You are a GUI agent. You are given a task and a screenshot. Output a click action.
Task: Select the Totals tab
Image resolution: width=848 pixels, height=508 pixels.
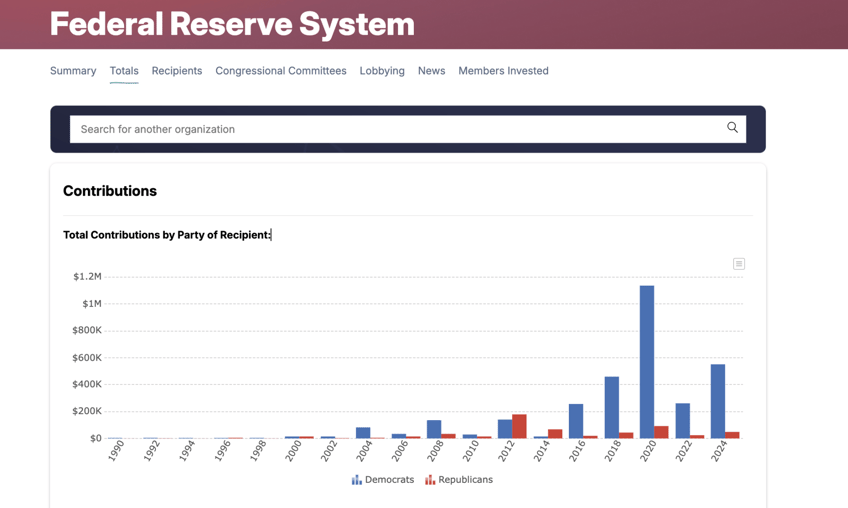tap(124, 71)
